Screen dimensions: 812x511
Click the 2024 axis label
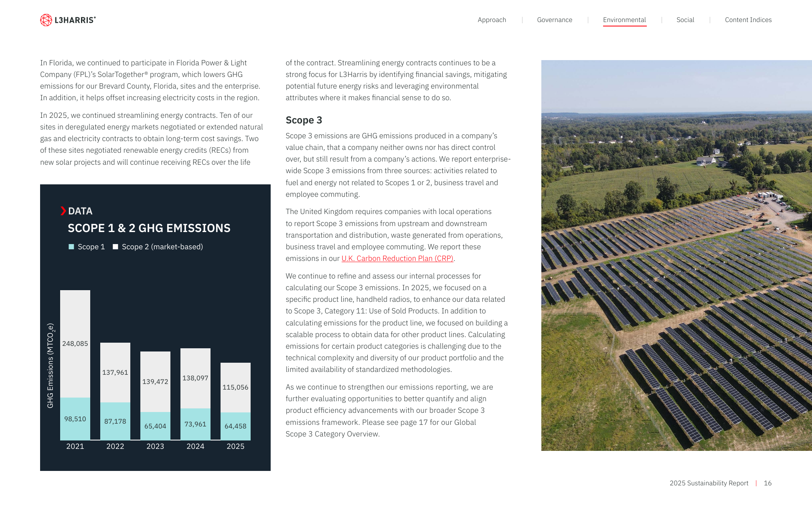tap(195, 446)
